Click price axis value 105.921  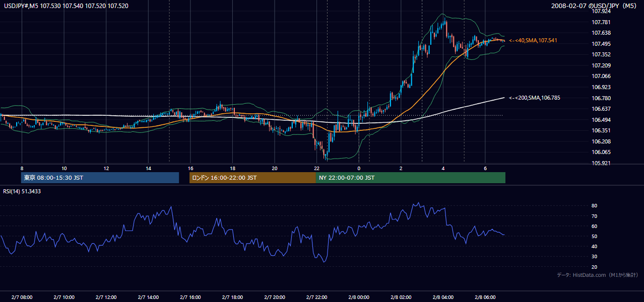[x=601, y=163]
